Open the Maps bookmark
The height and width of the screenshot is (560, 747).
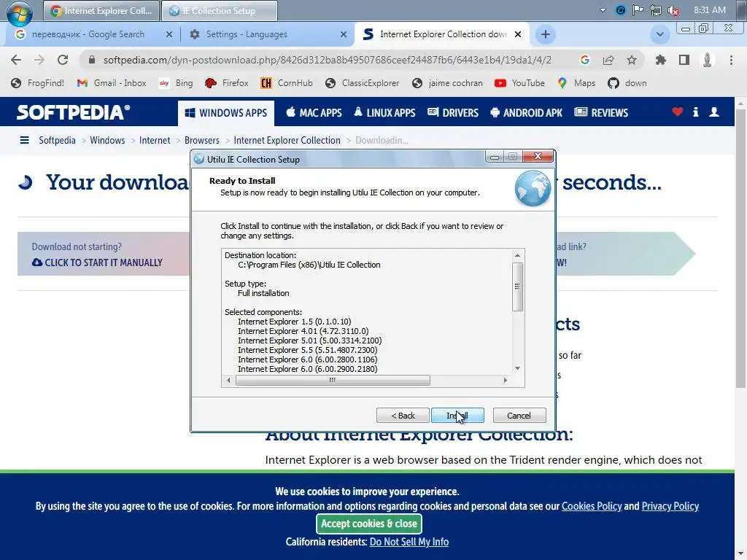pos(576,83)
